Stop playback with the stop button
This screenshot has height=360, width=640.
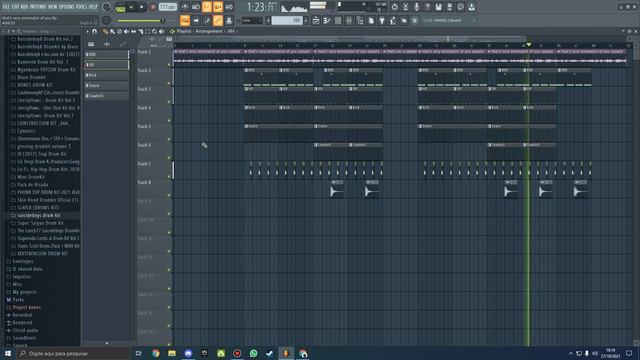pyautogui.click(x=142, y=7)
